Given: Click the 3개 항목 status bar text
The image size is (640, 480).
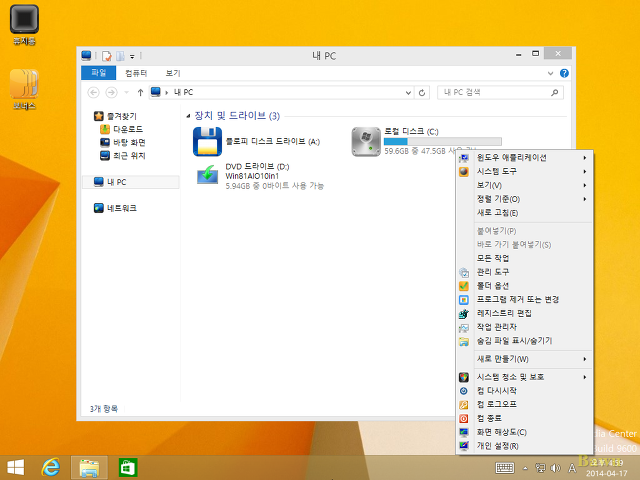Looking at the screenshot, I should click(104, 409).
